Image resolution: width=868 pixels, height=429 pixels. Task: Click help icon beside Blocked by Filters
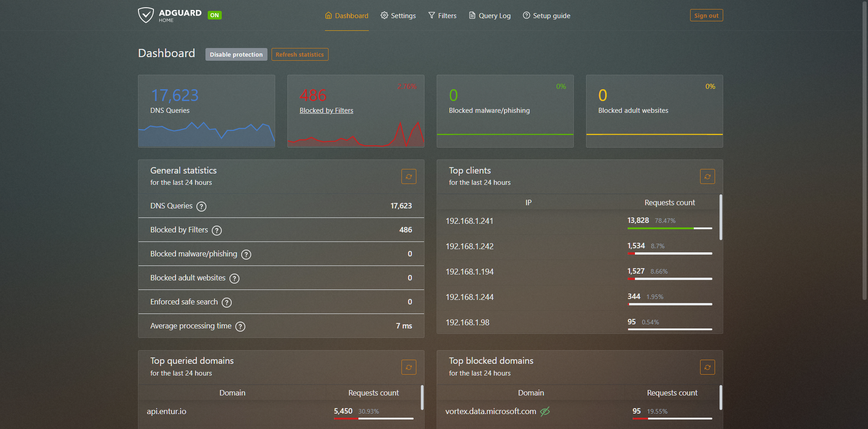click(217, 231)
